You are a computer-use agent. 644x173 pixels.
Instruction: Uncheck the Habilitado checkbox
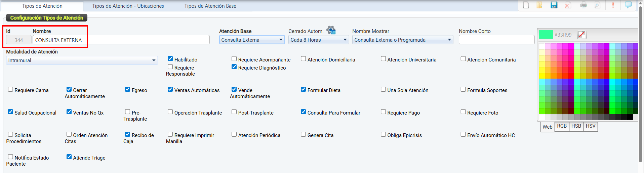(x=170, y=59)
